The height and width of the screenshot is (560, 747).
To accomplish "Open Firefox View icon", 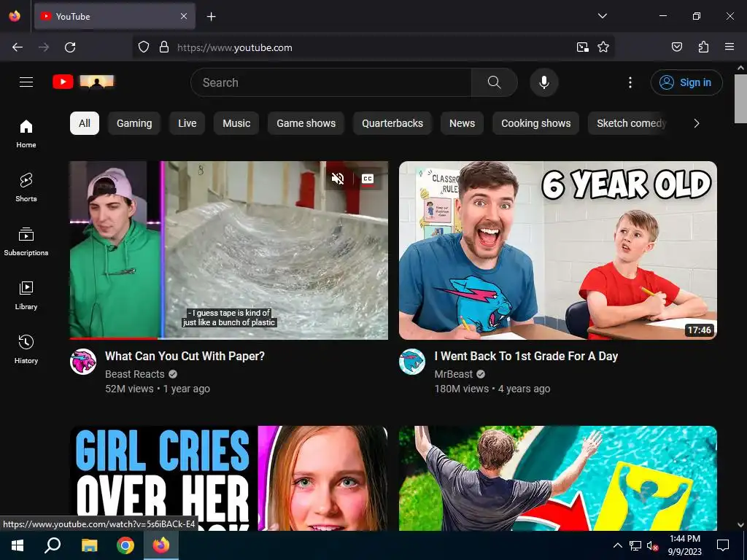I will click(x=15, y=16).
